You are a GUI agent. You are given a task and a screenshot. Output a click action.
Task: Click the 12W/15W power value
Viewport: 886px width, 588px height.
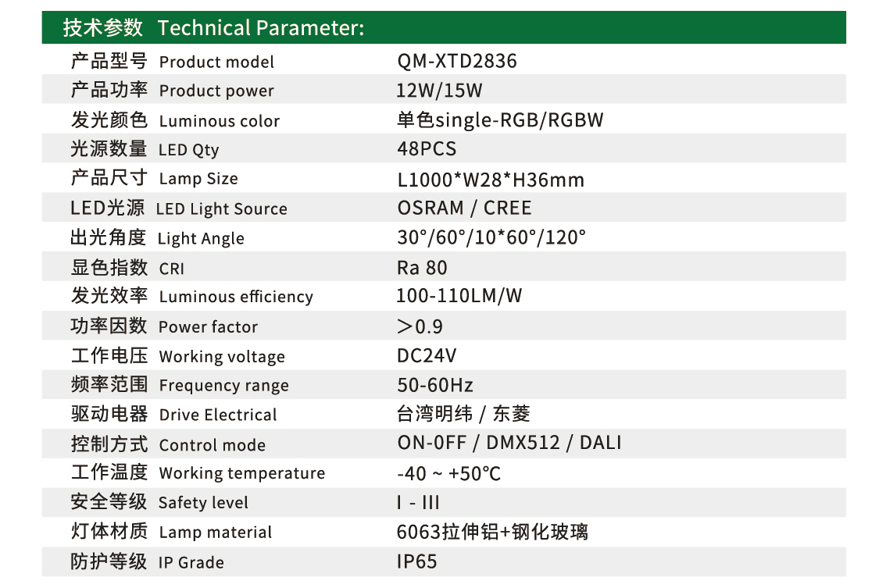(x=439, y=91)
